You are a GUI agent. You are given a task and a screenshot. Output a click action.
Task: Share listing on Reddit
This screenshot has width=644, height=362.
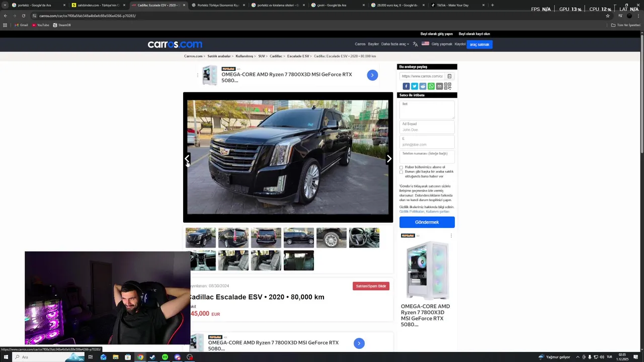tap(423, 86)
